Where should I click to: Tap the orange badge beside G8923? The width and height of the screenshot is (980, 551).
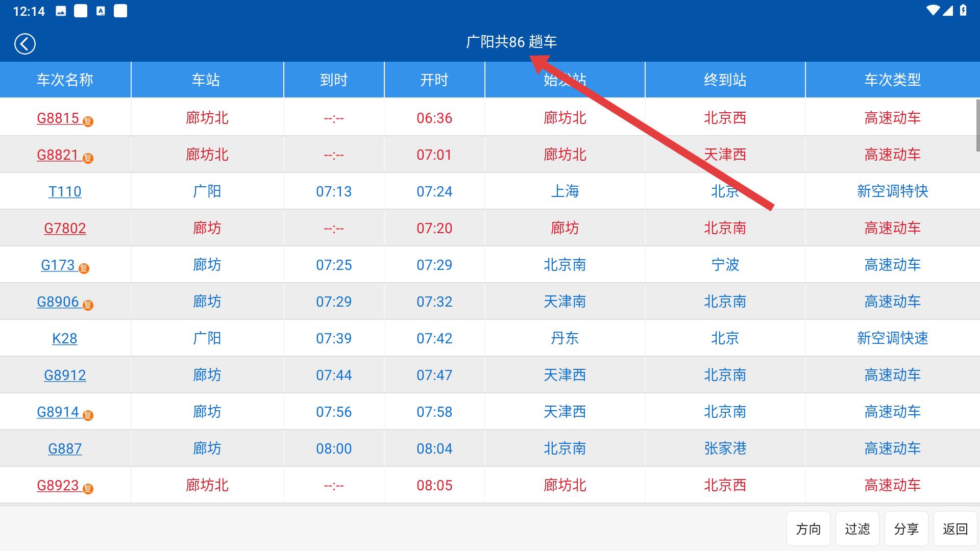pyautogui.click(x=88, y=489)
